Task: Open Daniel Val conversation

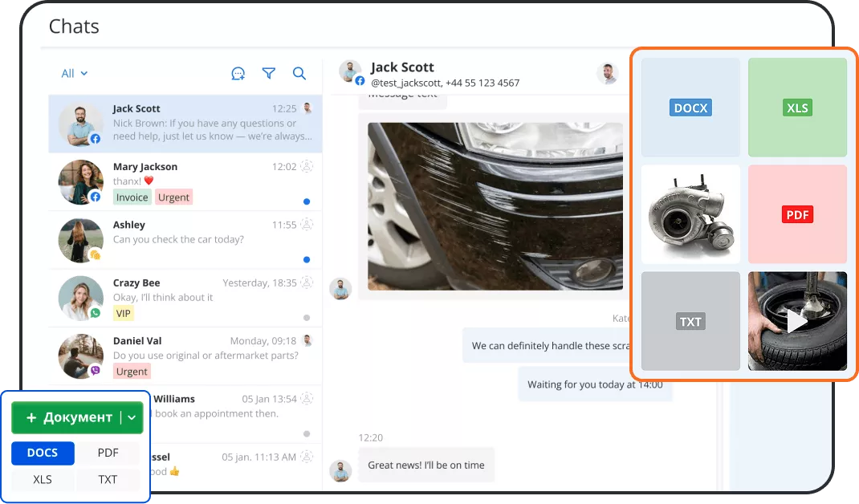Action: point(185,356)
